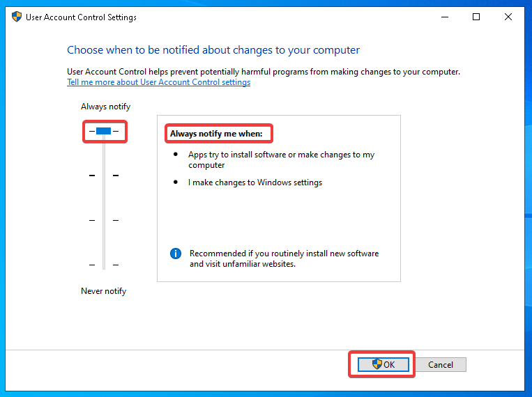The height and width of the screenshot is (397, 532).
Task: Maximize the User Account Control Settings window
Action: [x=476, y=17]
